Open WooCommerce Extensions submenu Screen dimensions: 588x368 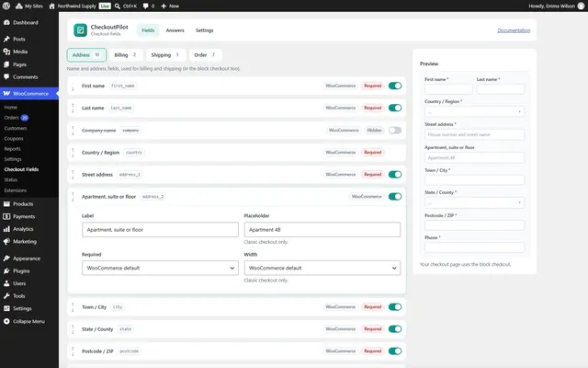(16, 190)
